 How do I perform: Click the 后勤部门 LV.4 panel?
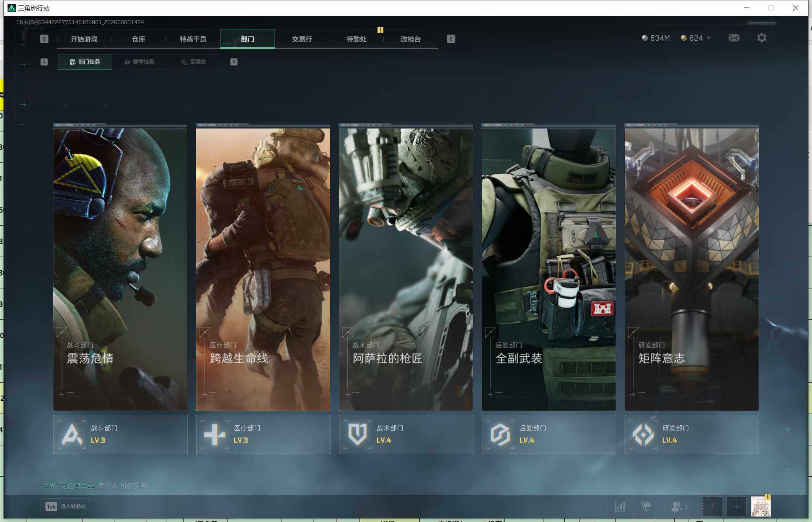click(549, 435)
